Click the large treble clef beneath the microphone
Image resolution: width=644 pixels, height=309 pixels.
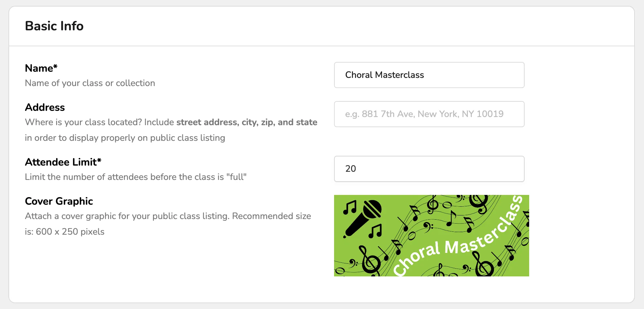click(x=370, y=261)
